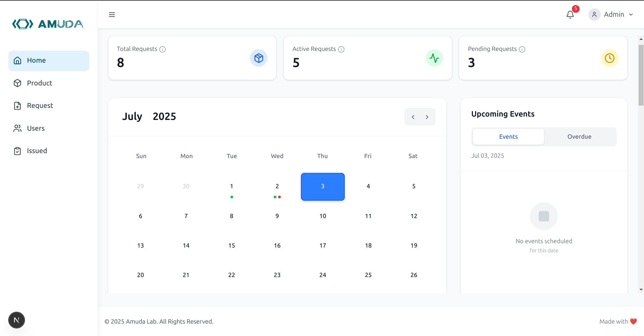
Task: Open the notifications bell icon
Action: [570, 14]
